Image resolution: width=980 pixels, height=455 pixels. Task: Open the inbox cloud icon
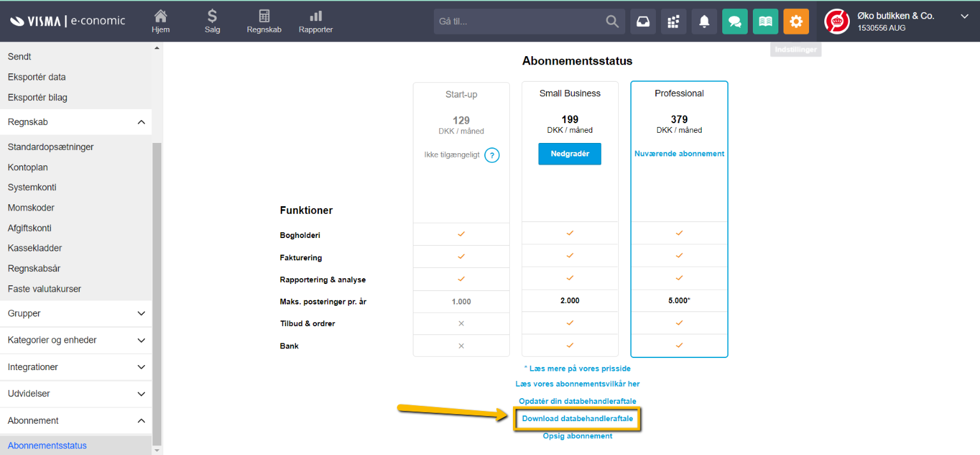click(642, 21)
